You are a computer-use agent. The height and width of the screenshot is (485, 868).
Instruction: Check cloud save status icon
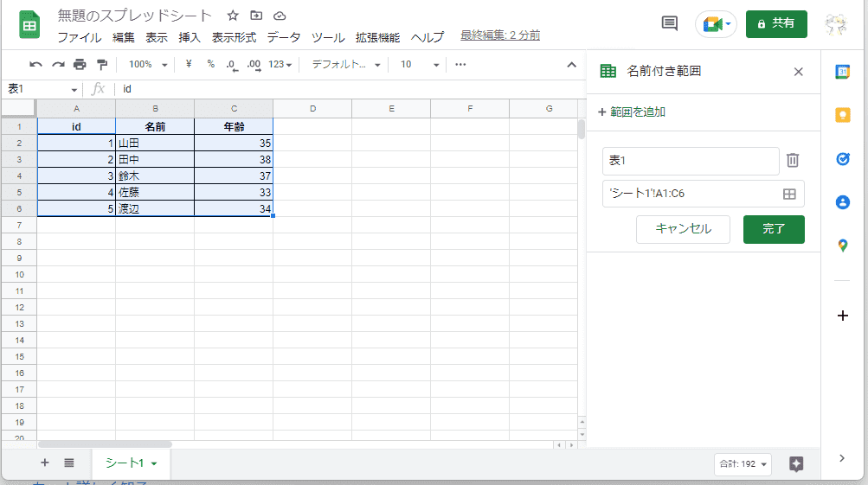point(280,16)
